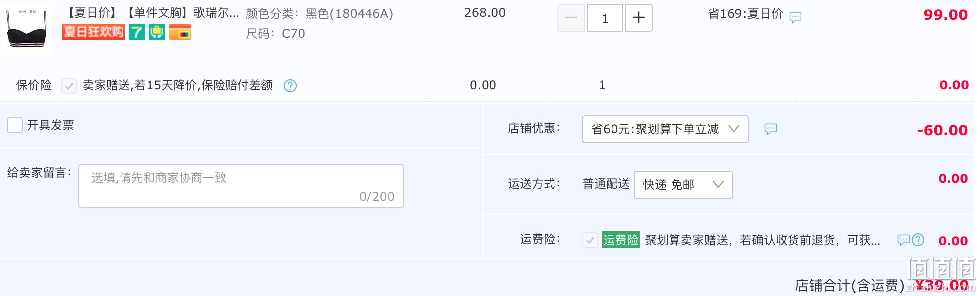Viewport: 980px width, 296px height.
Task: Toggle the 保价险 price protection checkbox
Action: 69,86
